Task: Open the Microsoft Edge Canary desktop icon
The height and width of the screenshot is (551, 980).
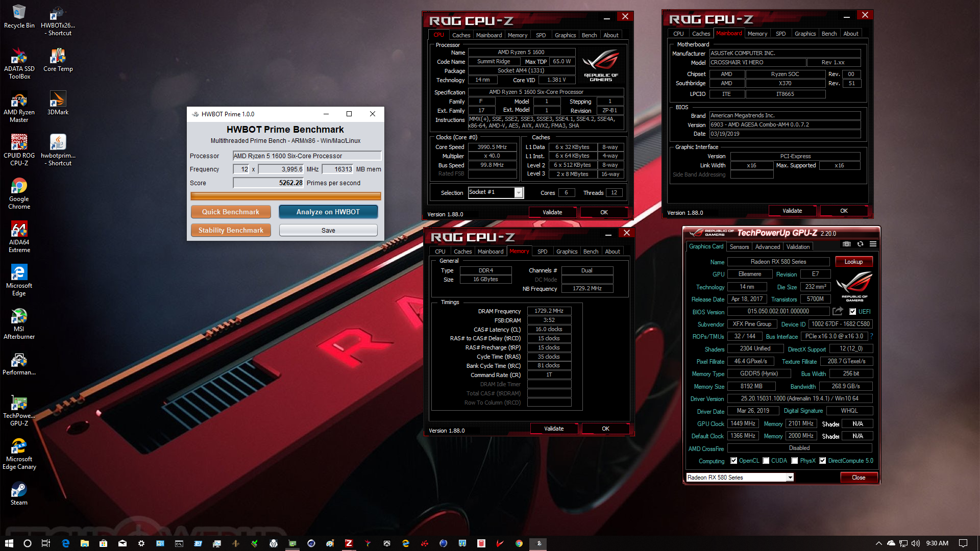Action: point(19,454)
